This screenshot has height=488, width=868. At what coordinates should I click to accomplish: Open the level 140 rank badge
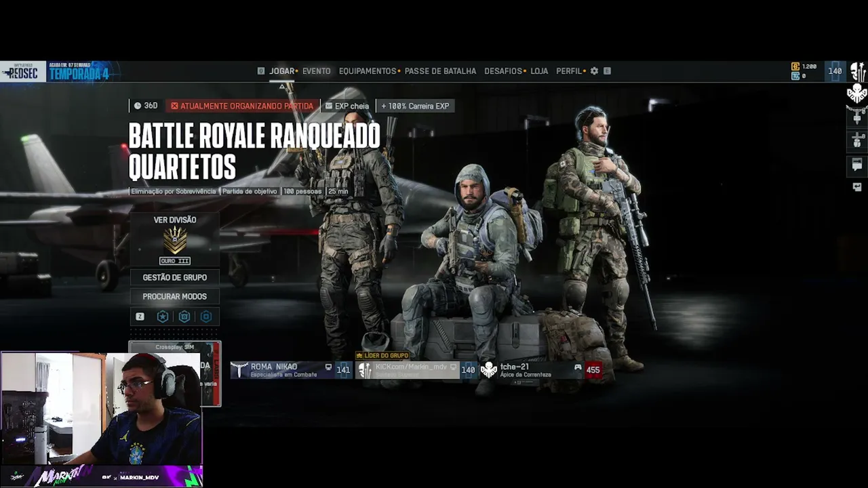835,71
